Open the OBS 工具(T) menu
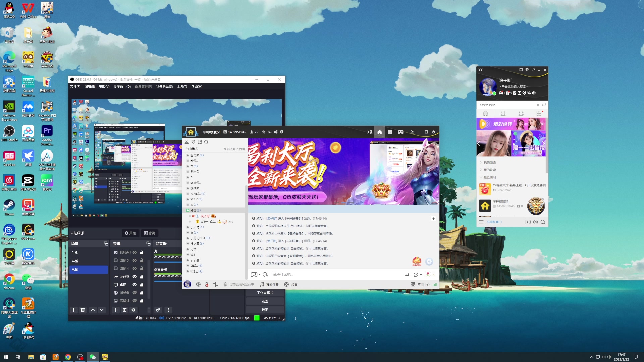This screenshot has width=644, height=362. 182,87
